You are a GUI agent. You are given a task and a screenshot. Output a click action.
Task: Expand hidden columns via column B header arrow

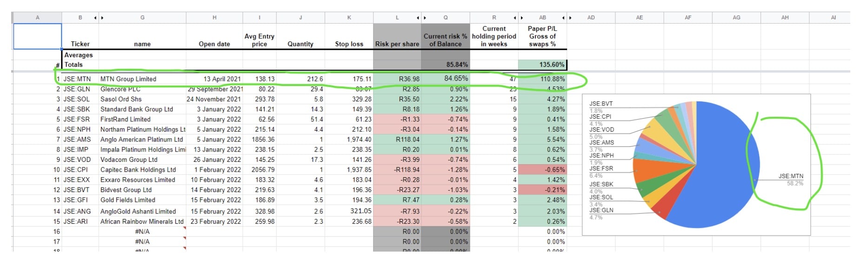[95, 18]
